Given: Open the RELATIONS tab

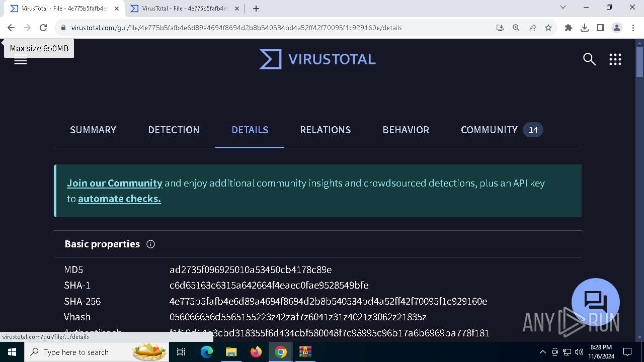Looking at the screenshot, I should tap(326, 130).
